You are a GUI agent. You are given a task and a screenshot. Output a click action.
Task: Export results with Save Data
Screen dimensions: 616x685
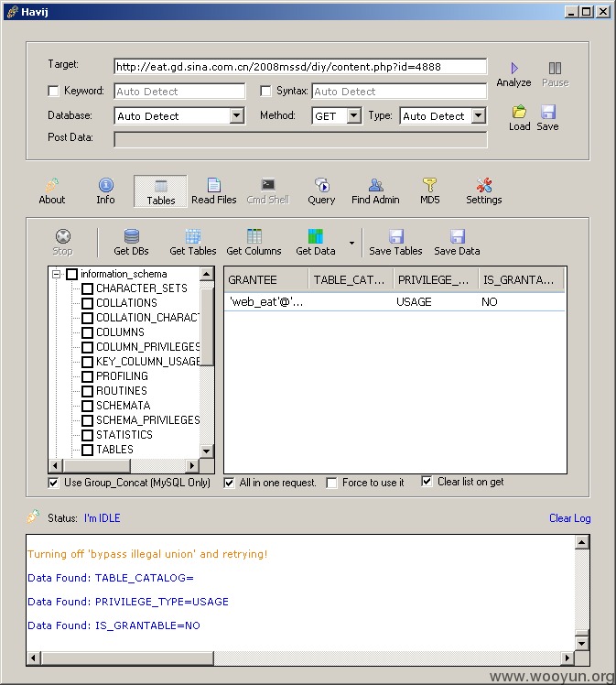pyautogui.click(x=457, y=243)
